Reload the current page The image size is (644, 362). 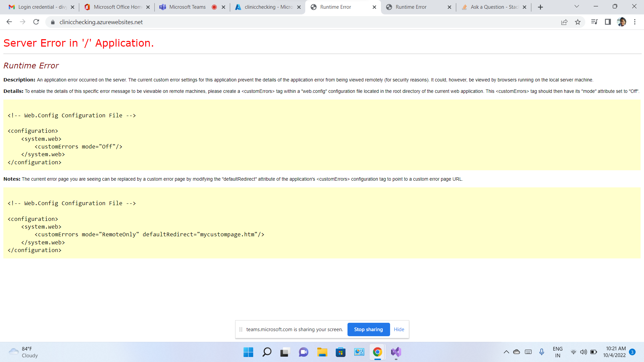(x=36, y=22)
